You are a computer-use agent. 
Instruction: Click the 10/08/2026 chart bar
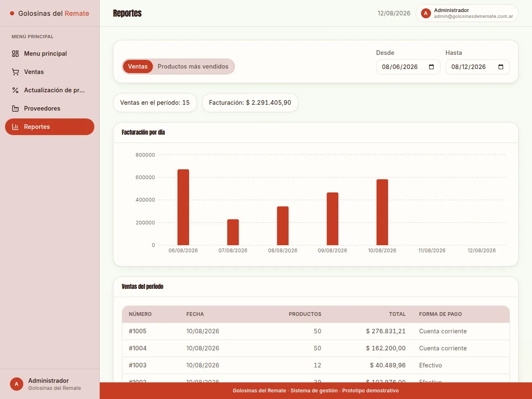(382, 212)
